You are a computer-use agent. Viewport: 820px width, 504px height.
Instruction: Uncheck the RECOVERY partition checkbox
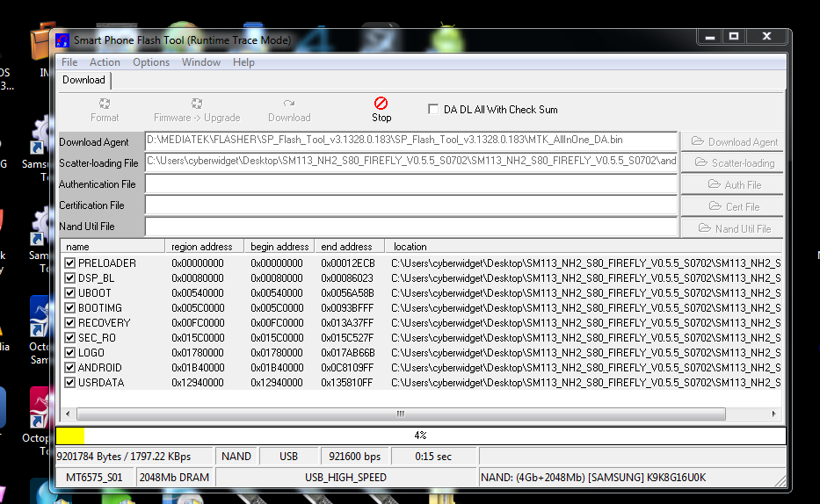[x=70, y=323]
